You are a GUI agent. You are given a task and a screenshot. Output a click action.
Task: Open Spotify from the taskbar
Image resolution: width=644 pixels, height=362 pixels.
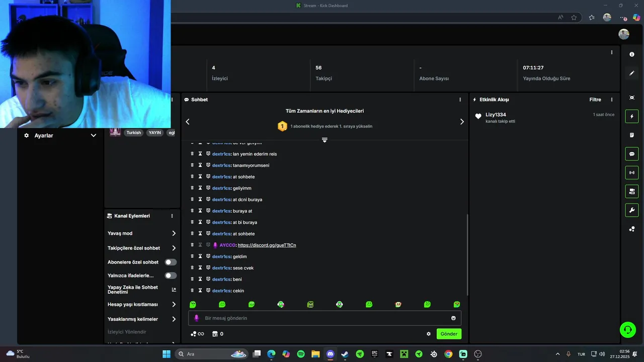click(x=301, y=354)
